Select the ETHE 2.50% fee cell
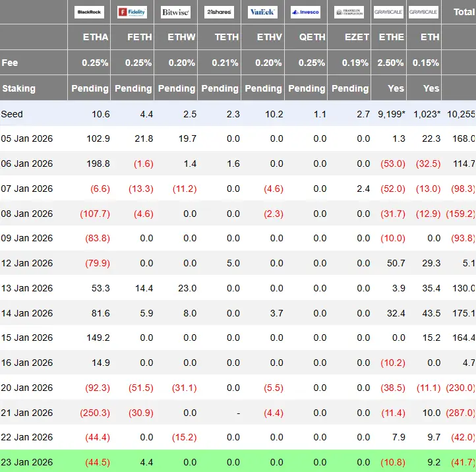476x472 pixels. [392, 63]
